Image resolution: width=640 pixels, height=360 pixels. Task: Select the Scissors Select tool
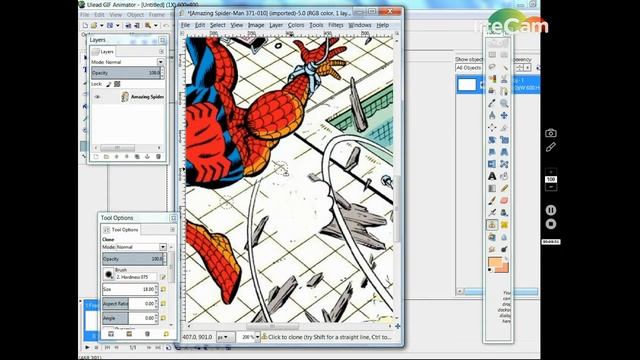click(x=504, y=79)
